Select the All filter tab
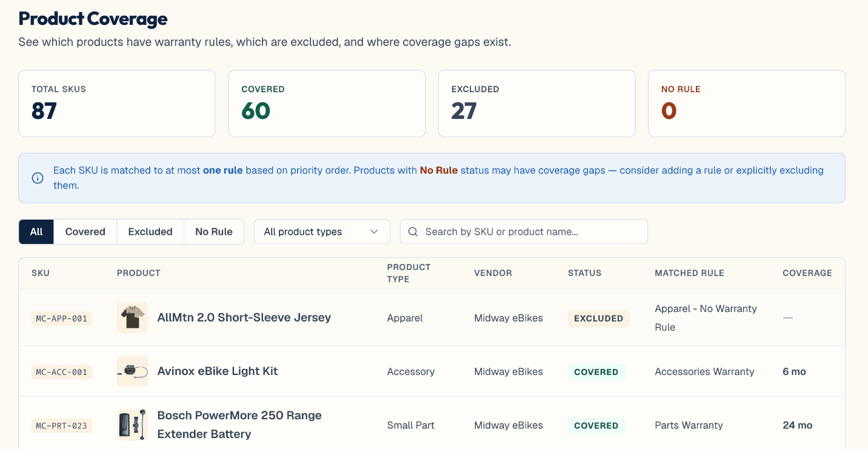 click(x=36, y=232)
